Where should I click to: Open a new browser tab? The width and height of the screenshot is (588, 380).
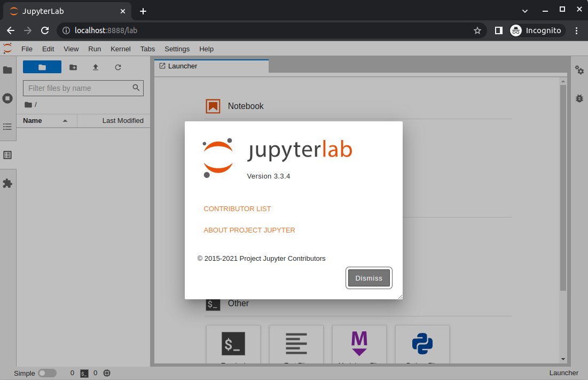143,11
